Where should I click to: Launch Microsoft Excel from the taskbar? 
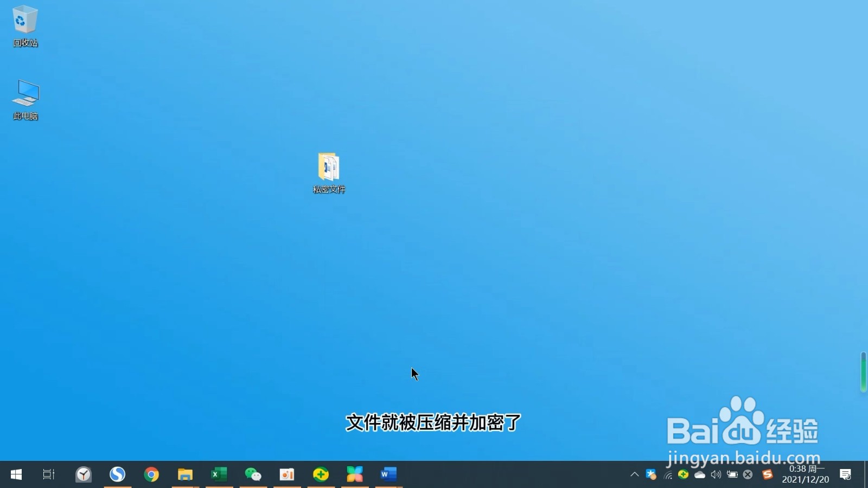[x=219, y=474]
